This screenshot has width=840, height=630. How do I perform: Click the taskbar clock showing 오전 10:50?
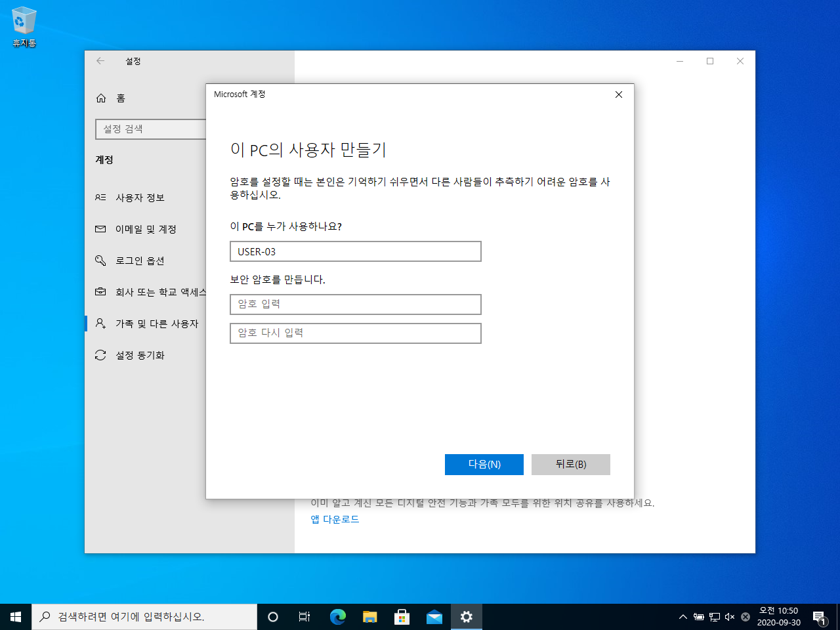click(778, 617)
